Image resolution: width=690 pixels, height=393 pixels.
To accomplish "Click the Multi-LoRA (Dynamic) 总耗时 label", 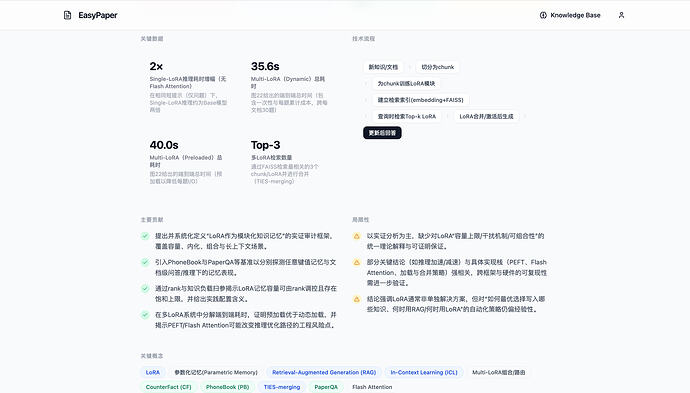I will [x=288, y=83].
